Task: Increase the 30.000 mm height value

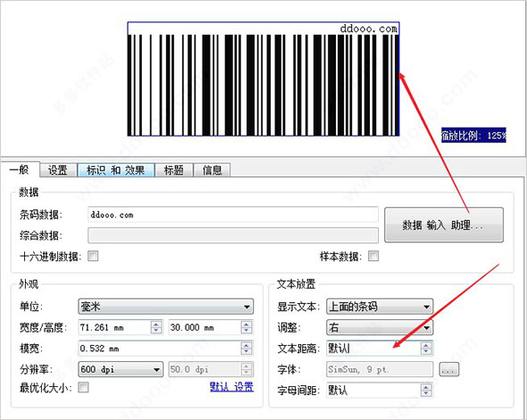Action: pyautogui.click(x=246, y=324)
